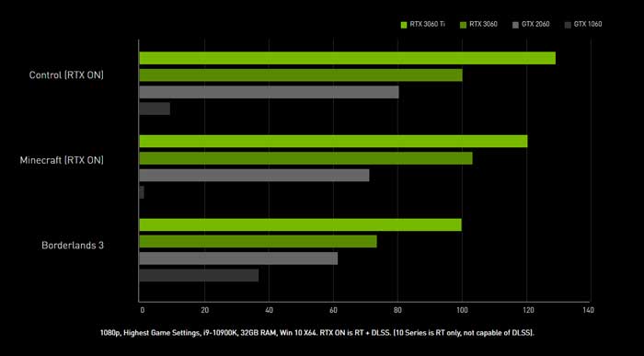Viewport: 644px width, 356px height.
Task: Click the RTX 3060 Ti bar for Borderlands 3
Action: (x=301, y=224)
